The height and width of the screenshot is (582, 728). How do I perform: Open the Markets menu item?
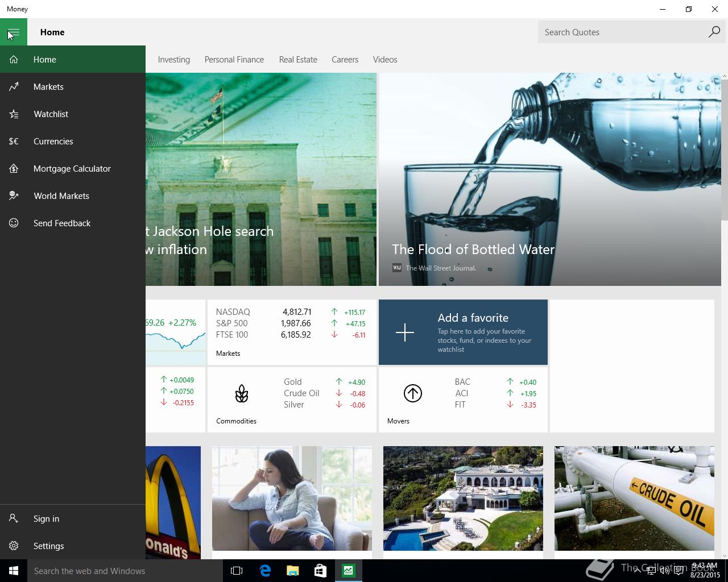(x=73, y=87)
